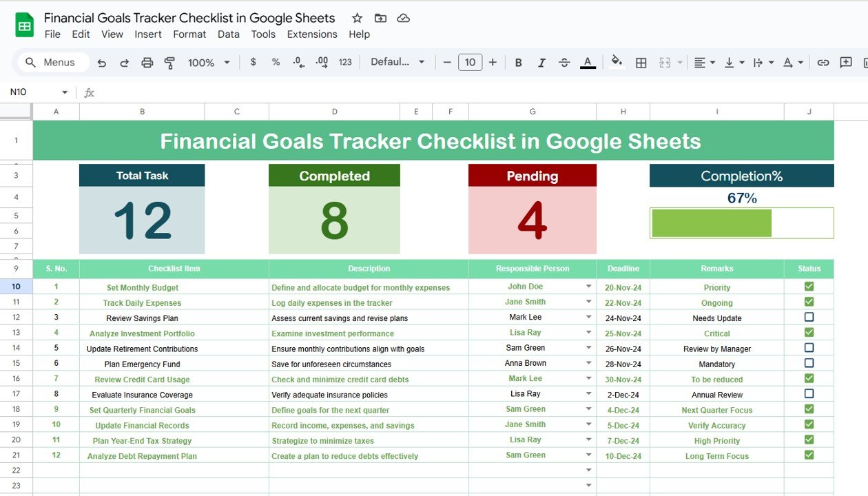The width and height of the screenshot is (868, 496).
Task: Open horizontal align dropdown
Action: click(x=704, y=63)
